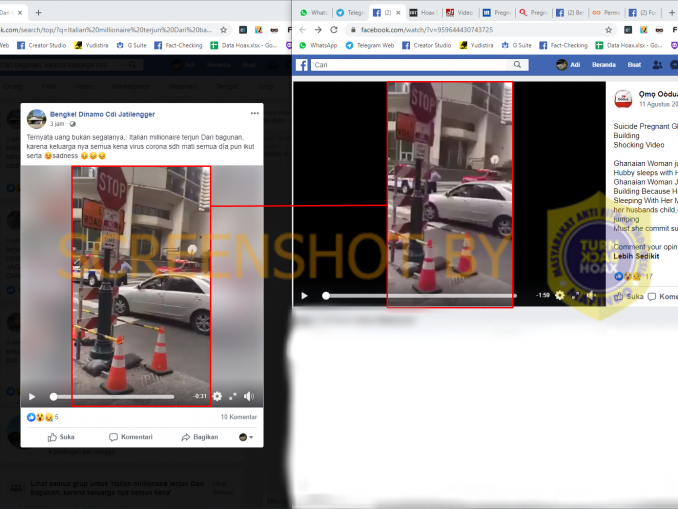Switch to WhatsApp tab in right browser
This screenshot has height=509, width=678.
pos(313,13)
